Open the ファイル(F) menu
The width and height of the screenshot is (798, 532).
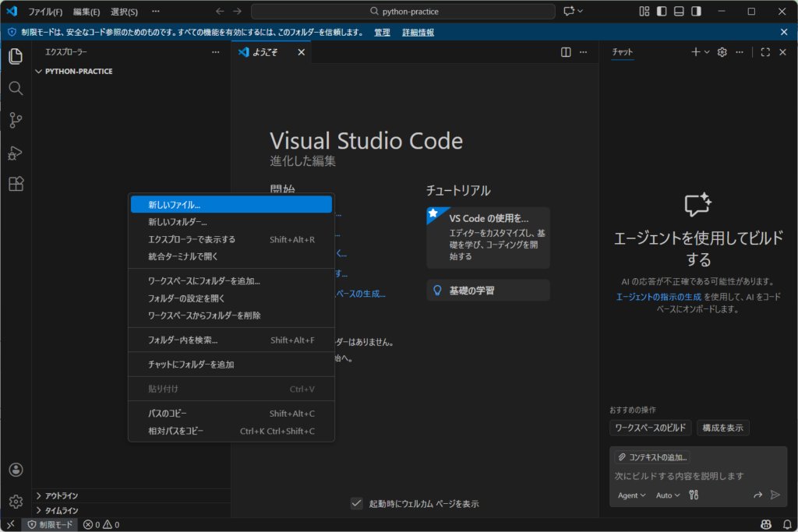(45, 12)
